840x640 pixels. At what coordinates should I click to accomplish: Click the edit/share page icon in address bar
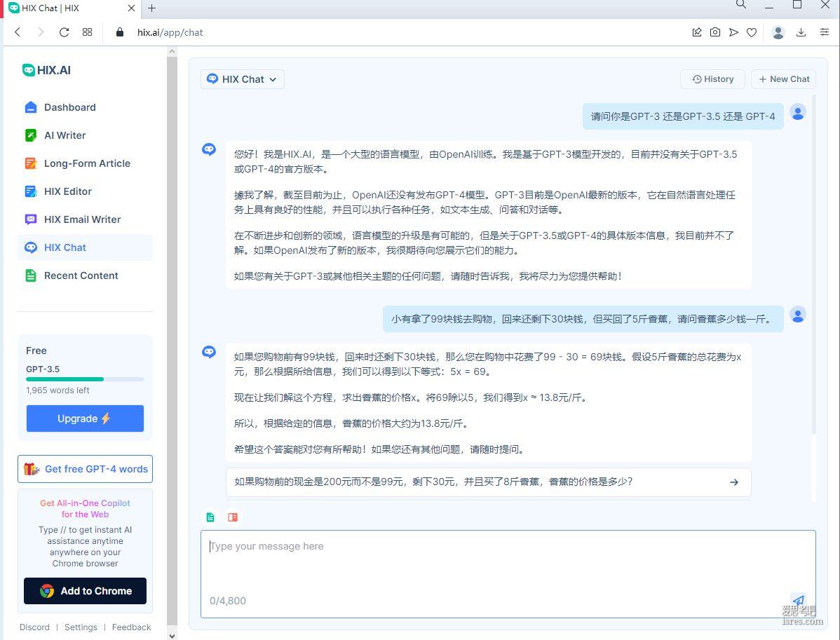(x=696, y=32)
